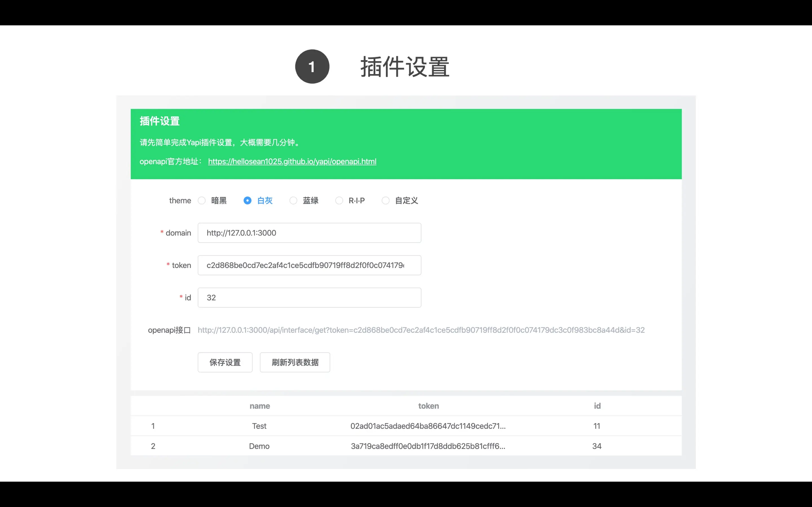Click the Test row token value
812x507 pixels.
428,426
